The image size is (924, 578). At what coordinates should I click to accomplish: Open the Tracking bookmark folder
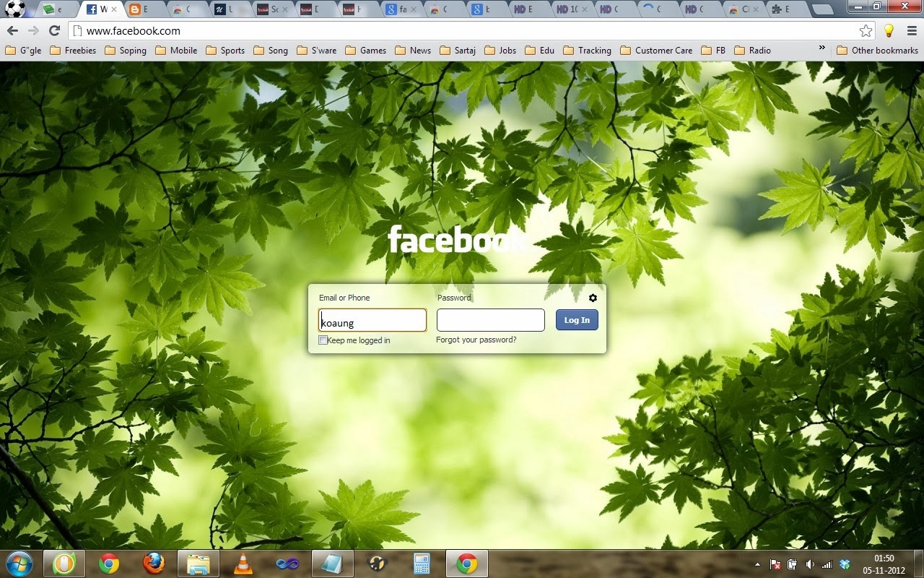pos(588,51)
